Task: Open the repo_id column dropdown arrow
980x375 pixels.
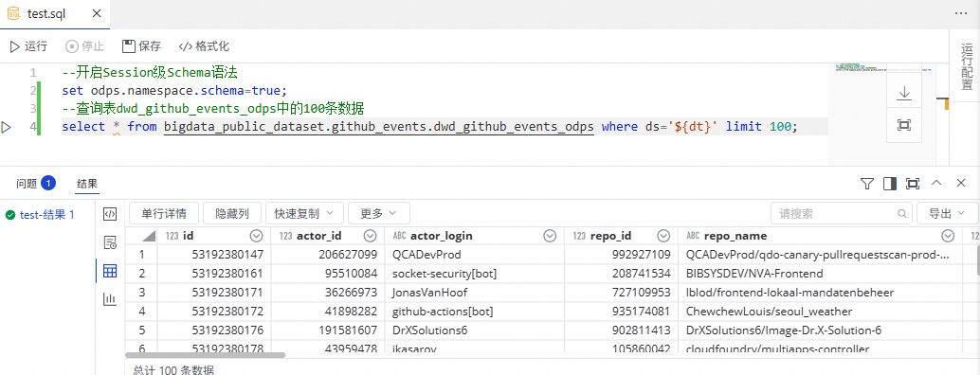Action: pyautogui.click(x=663, y=236)
